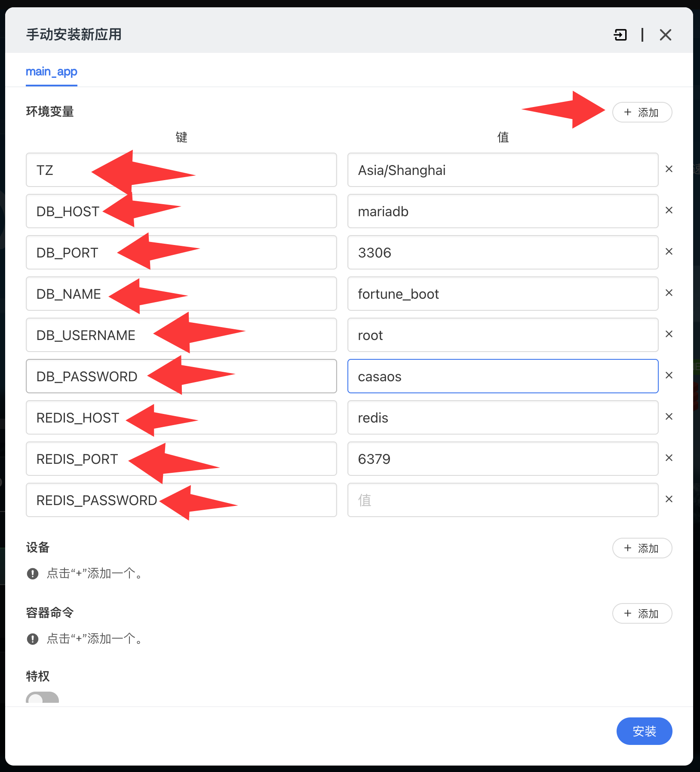
Task: Add a container command under 容器命令
Action: tap(642, 614)
